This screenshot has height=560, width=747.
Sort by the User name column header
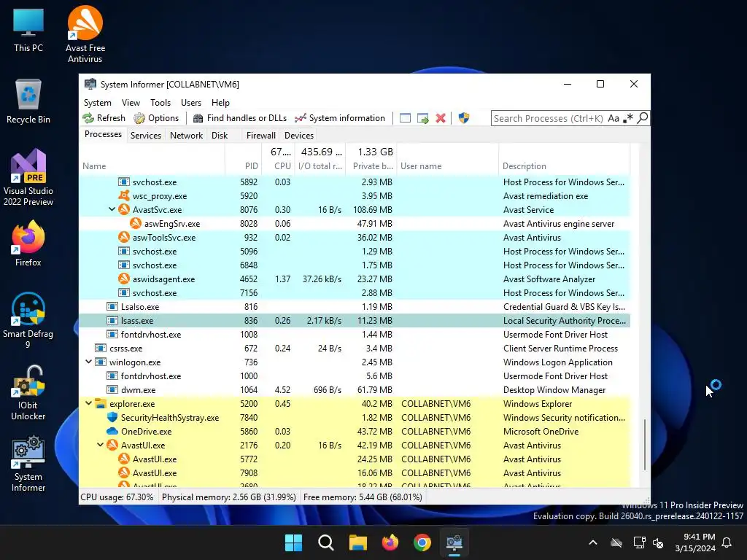pos(447,166)
